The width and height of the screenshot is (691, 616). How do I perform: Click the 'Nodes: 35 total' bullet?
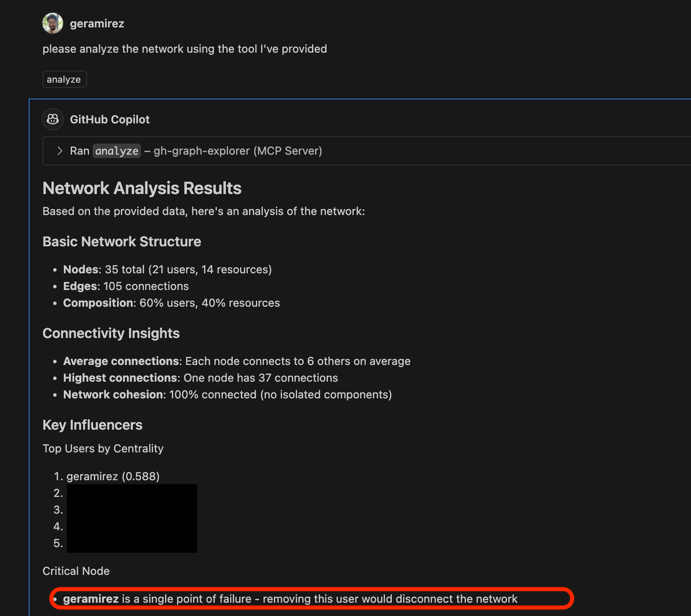(168, 269)
